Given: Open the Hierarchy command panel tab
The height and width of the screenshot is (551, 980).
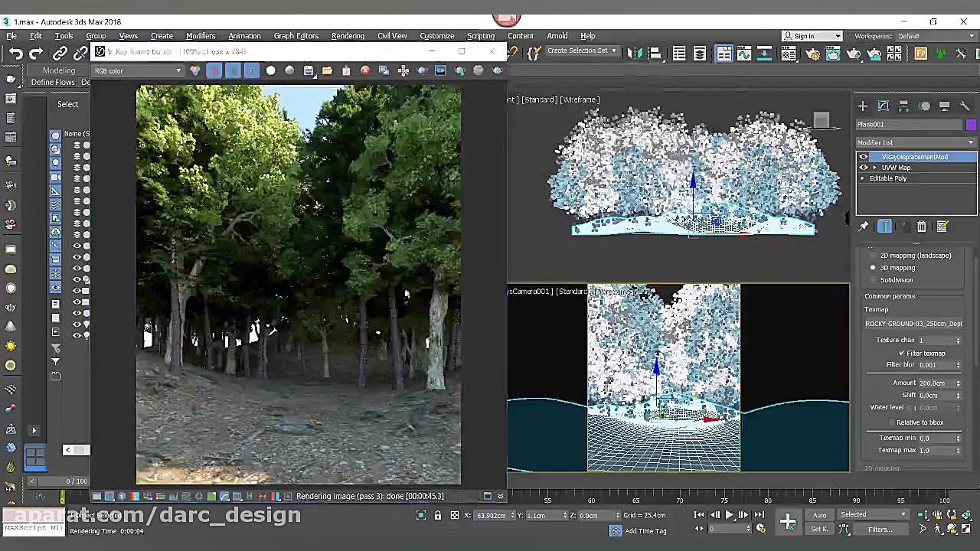Looking at the screenshot, I should (x=903, y=106).
